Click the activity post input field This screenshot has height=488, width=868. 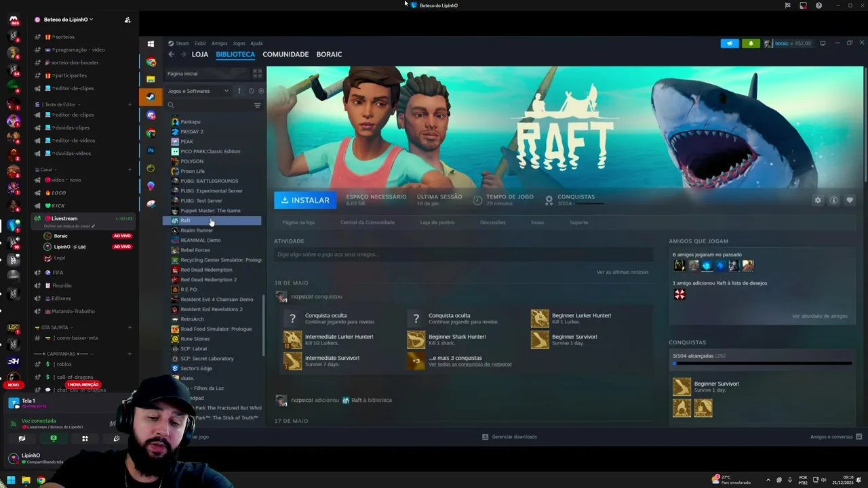pyautogui.click(x=463, y=254)
